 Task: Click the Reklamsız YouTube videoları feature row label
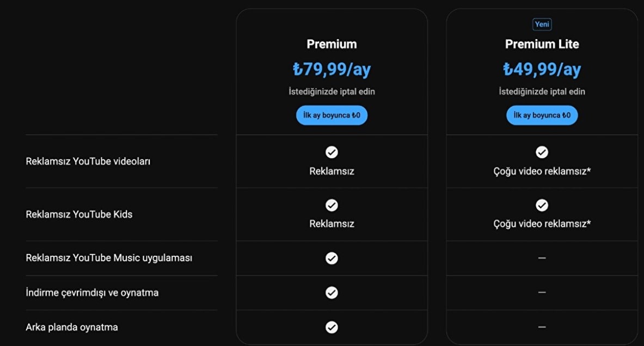coord(88,162)
